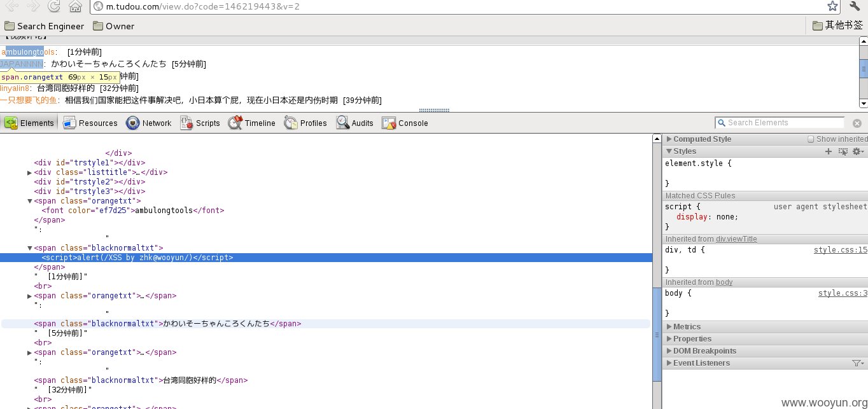Toggle element state icon in Styles header
Screen dimensions: 868x409
click(x=843, y=151)
